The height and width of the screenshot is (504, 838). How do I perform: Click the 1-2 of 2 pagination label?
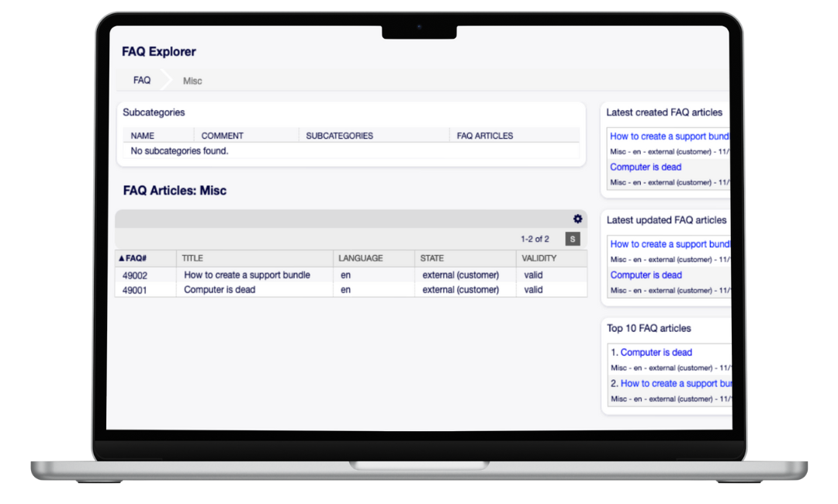coord(535,239)
